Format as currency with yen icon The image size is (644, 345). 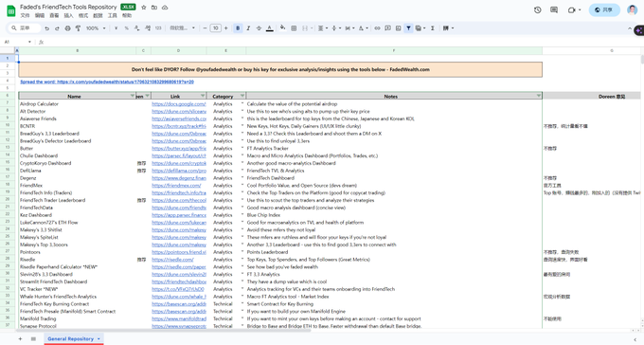[x=116, y=28]
